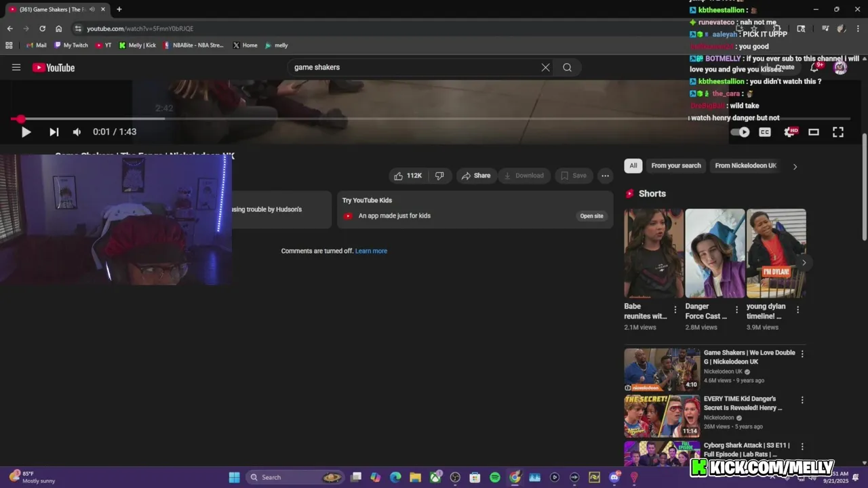Reload the current page

tap(42, 28)
